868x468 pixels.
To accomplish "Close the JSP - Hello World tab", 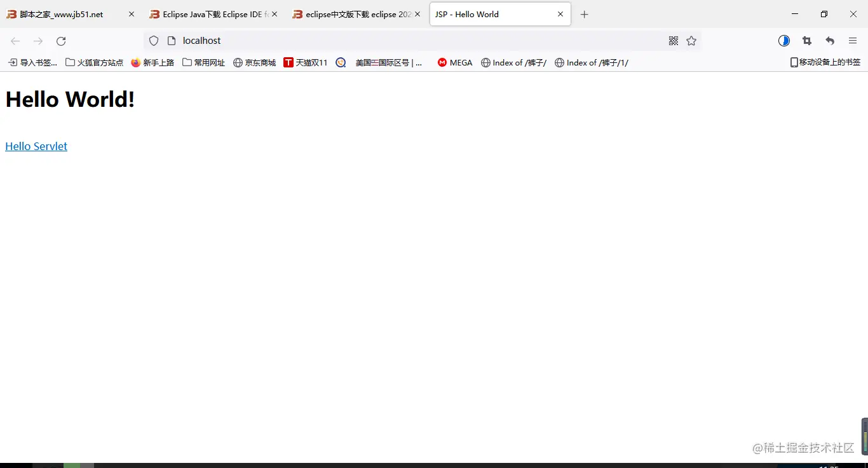I will pos(560,14).
